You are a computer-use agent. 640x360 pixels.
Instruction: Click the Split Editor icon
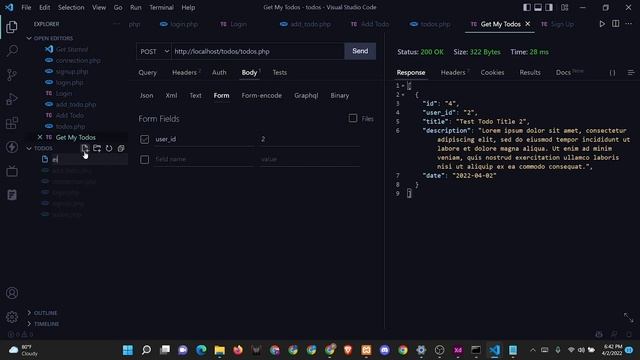tap(616, 24)
